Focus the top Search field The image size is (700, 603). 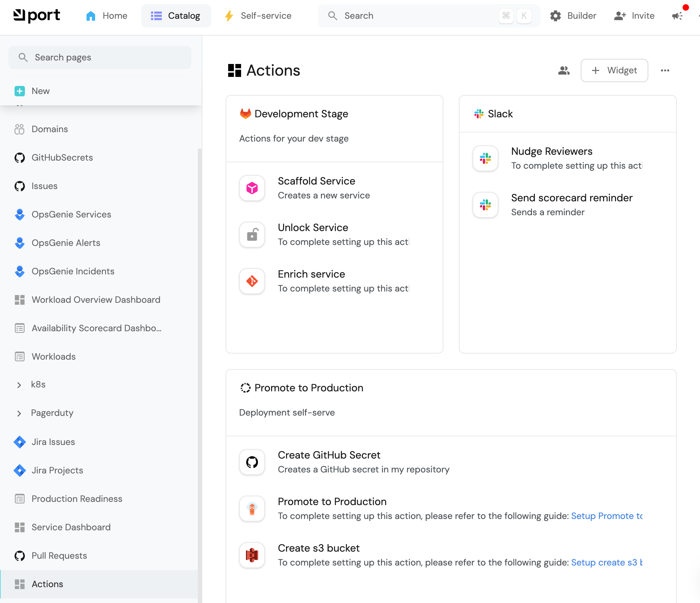429,16
